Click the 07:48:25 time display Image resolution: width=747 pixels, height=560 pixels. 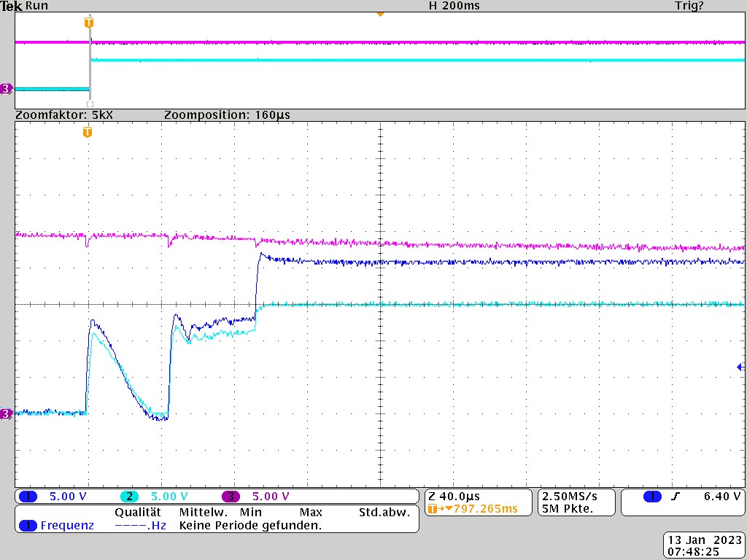693,553
